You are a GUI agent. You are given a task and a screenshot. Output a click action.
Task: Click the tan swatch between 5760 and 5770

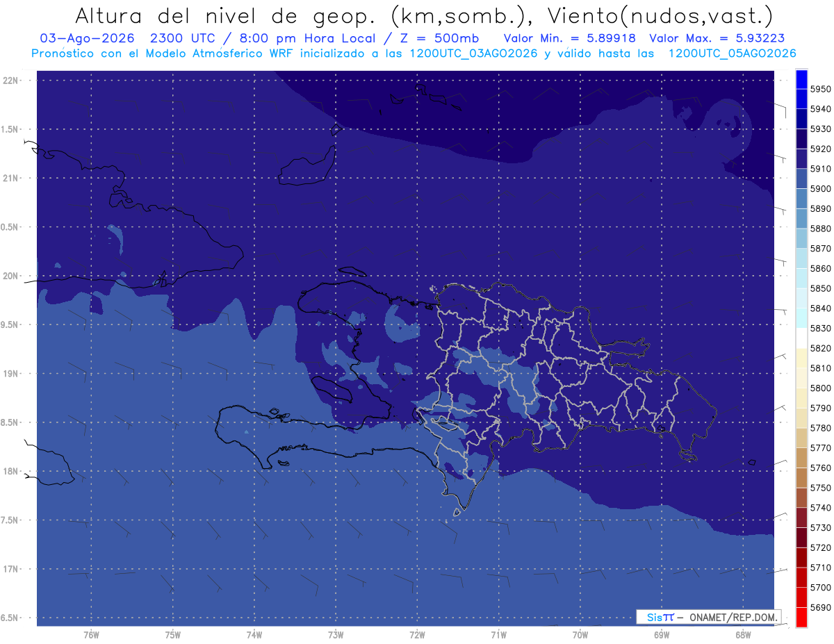point(801,458)
